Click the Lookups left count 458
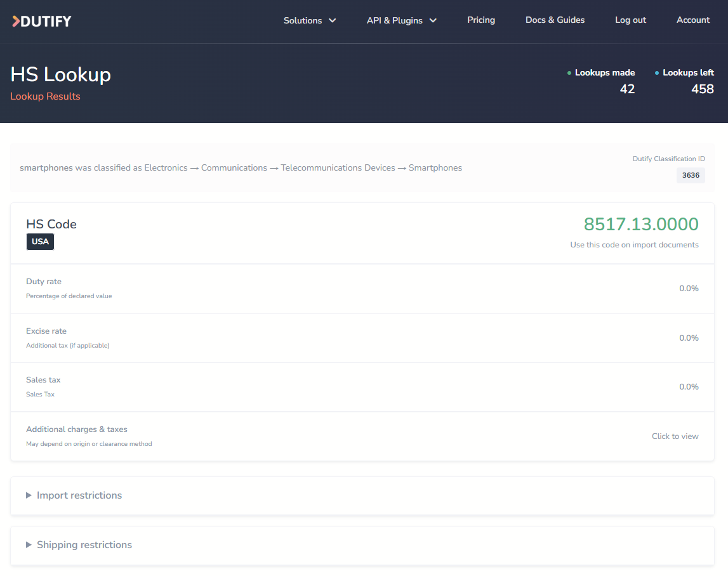 (702, 89)
